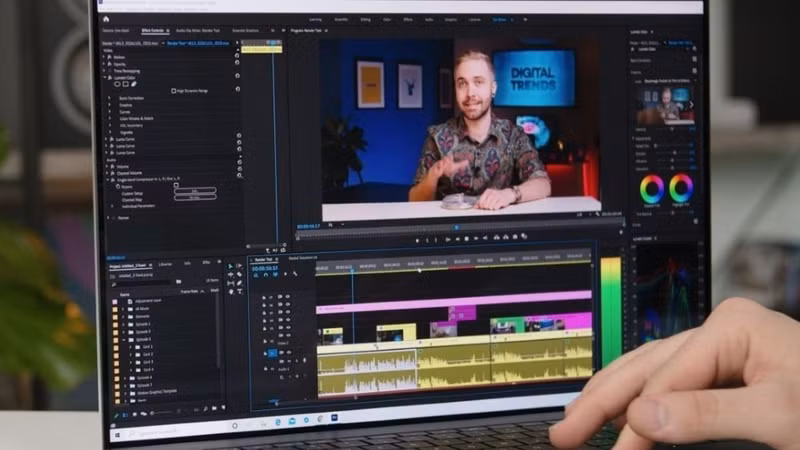
Task: Click the compressor Edit button
Action: pos(195,191)
